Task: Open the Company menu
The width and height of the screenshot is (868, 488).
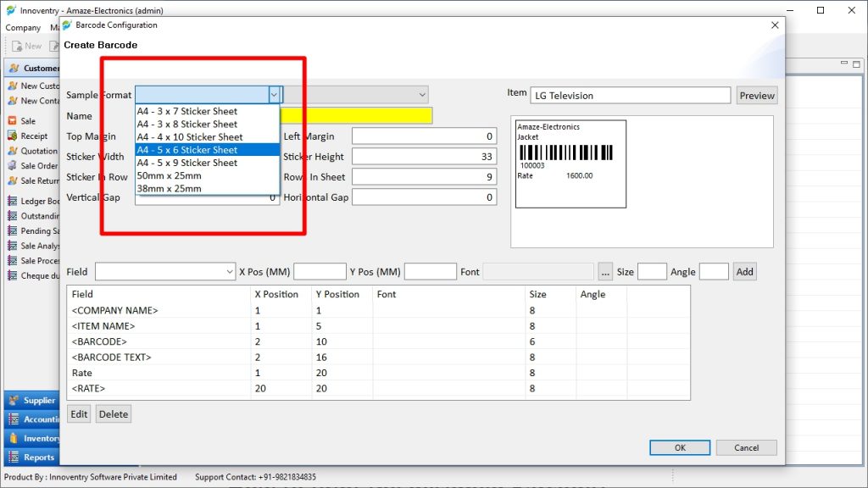Action: 23,27
